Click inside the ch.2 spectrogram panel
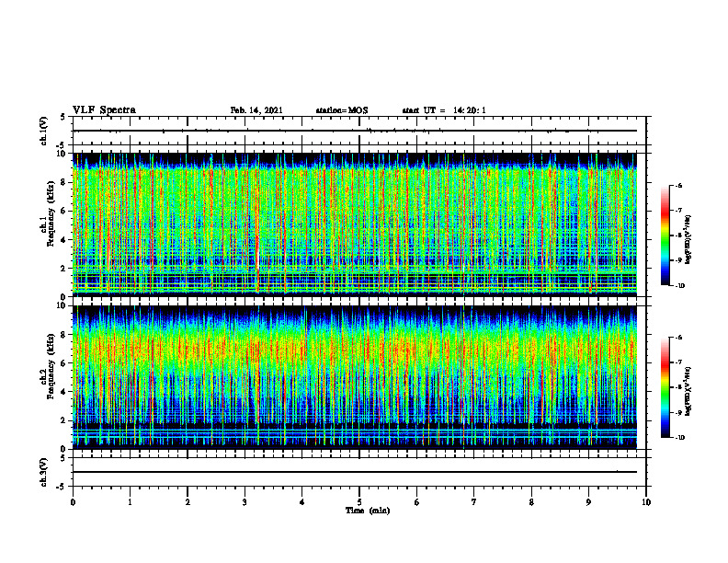 point(355,377)
